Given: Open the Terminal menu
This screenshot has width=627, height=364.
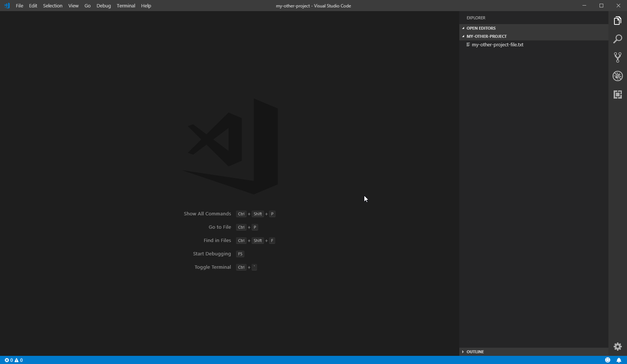Looking at the screenshot, I should [x=125, y=6].
